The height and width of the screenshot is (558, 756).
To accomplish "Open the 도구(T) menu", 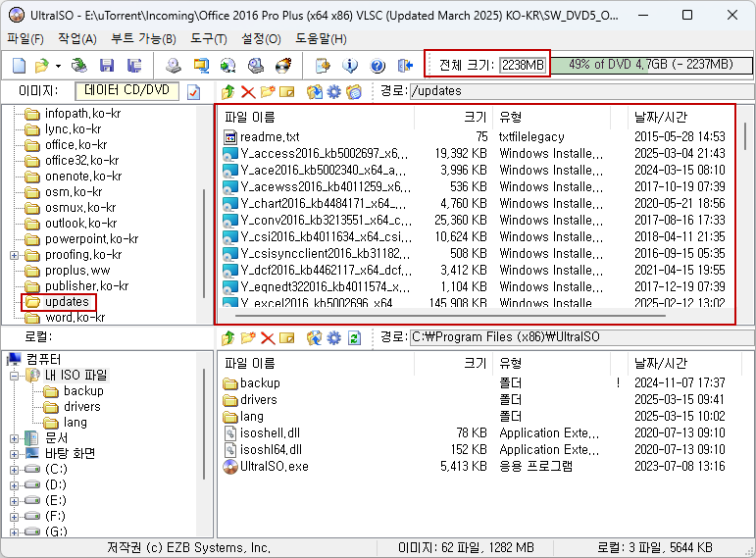I will point(208,38).
